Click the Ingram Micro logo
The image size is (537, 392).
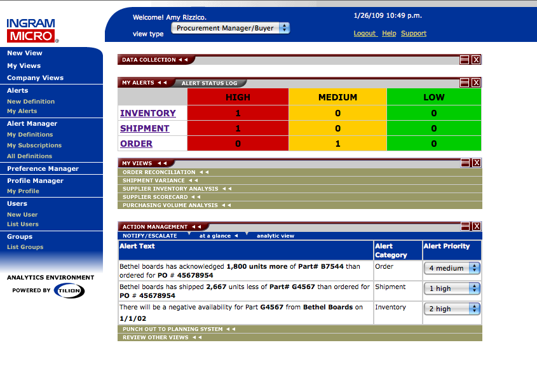32,30
